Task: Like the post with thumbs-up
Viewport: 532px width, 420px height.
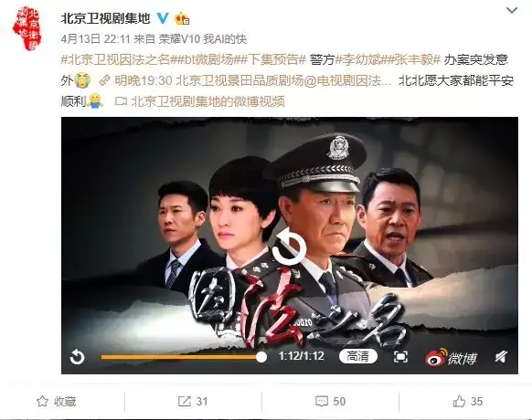Action: coord(467,402)
